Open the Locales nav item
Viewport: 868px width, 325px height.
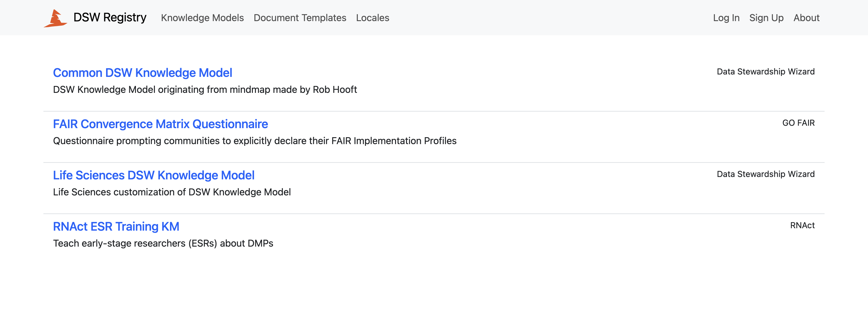pos(372,17)
